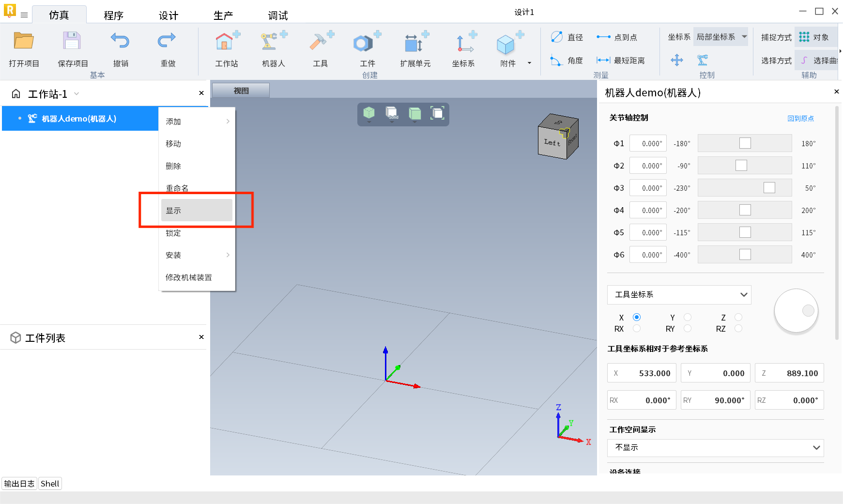
Task: Click the 扩展单元 create icon
Action: pos(414,43)
